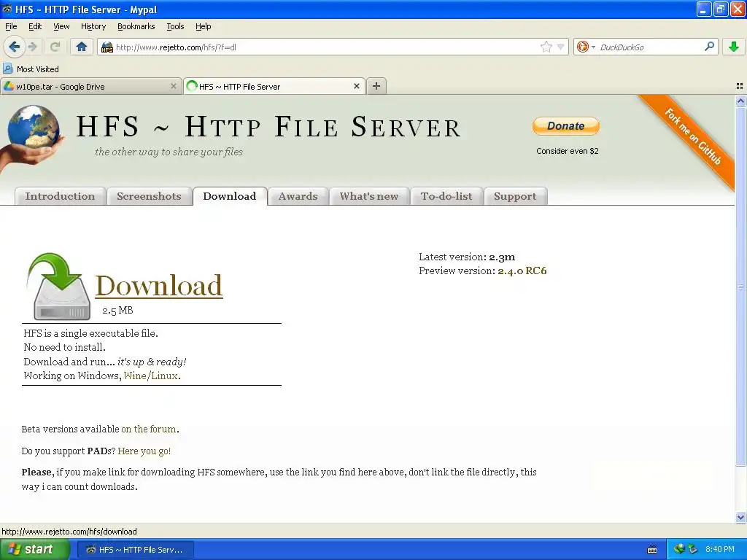Click the scrollbar down arrow
This screenshot has width=747, height=560.
(740, 517)
